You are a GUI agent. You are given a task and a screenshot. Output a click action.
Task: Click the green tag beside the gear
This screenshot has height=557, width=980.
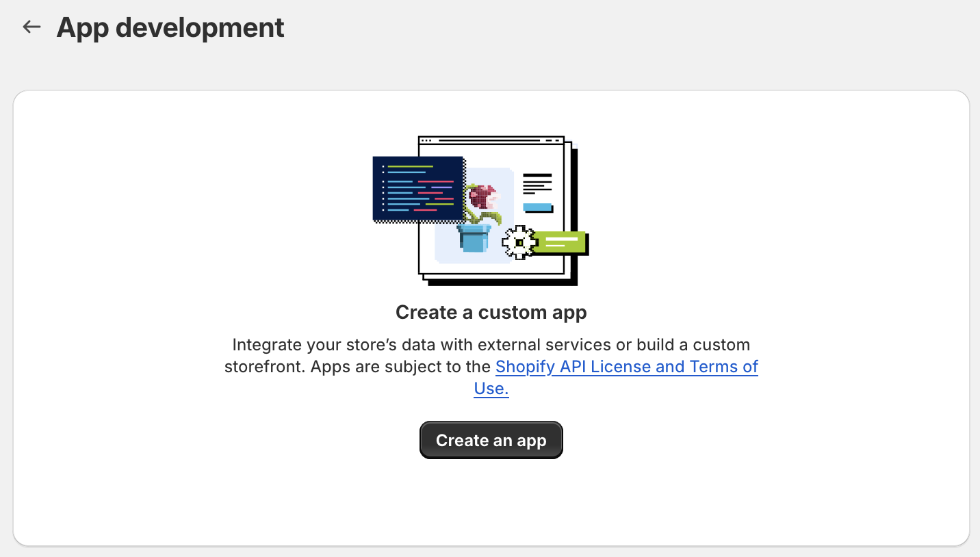(560, 242)
